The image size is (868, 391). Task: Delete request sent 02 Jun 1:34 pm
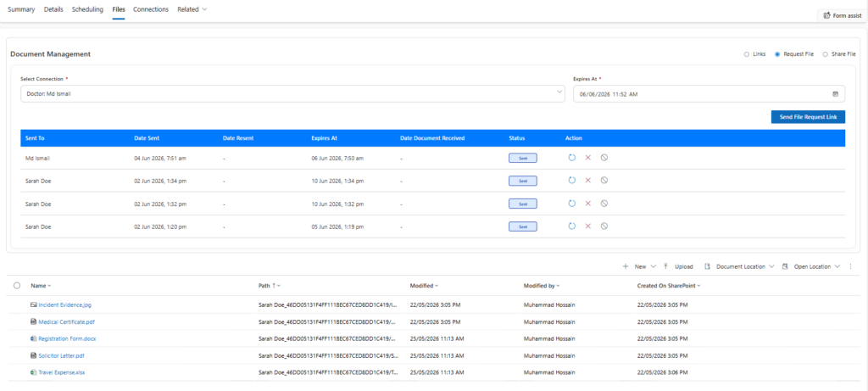coord(588,180)
